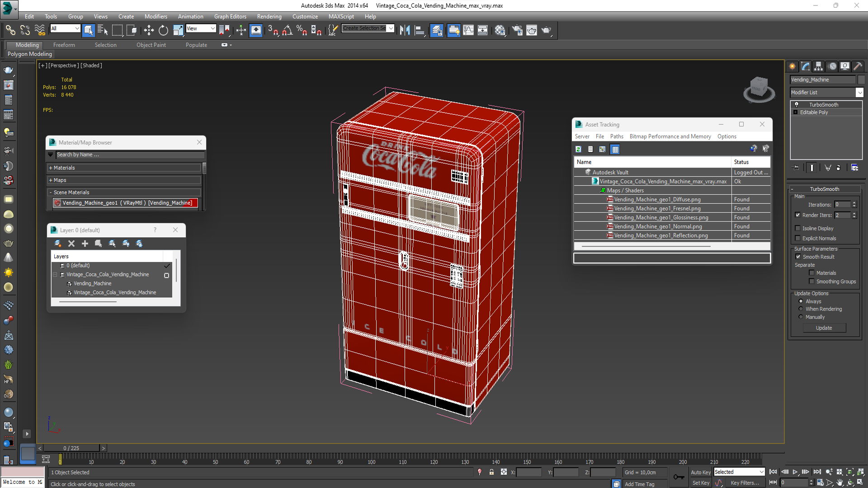Select the Rotate tool in main toolbar
This screenshot has width=868, height=488.
163,30
